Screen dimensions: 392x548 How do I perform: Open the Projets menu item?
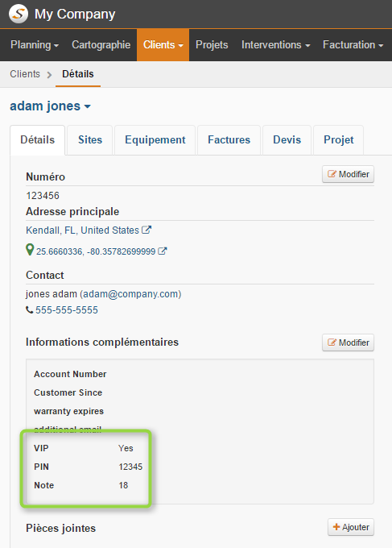point(212,45)
